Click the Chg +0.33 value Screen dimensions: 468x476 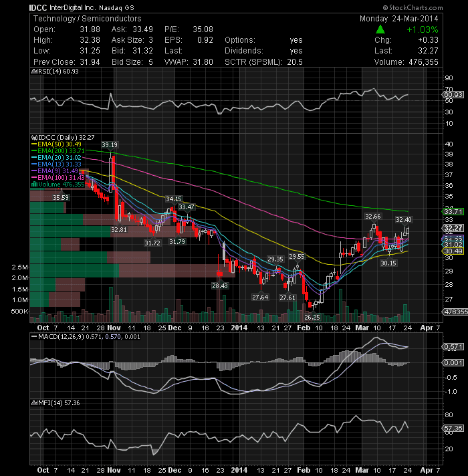pos(428,40)
